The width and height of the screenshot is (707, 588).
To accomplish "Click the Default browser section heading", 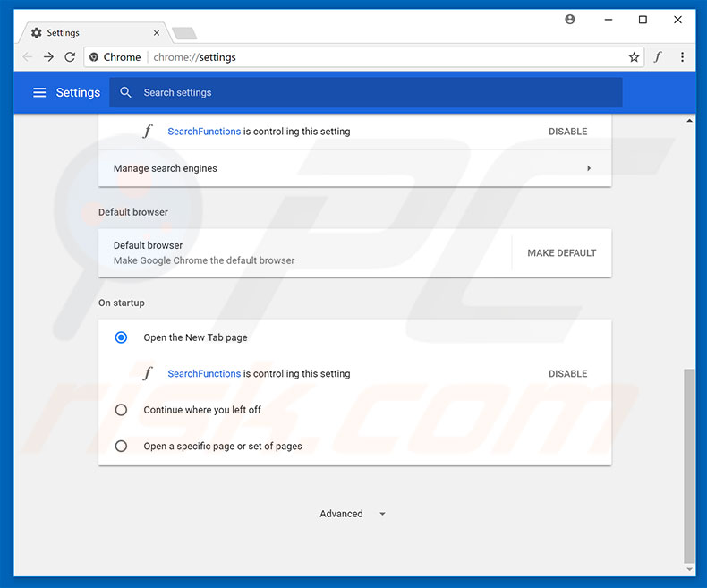I will tap(133, 212).
